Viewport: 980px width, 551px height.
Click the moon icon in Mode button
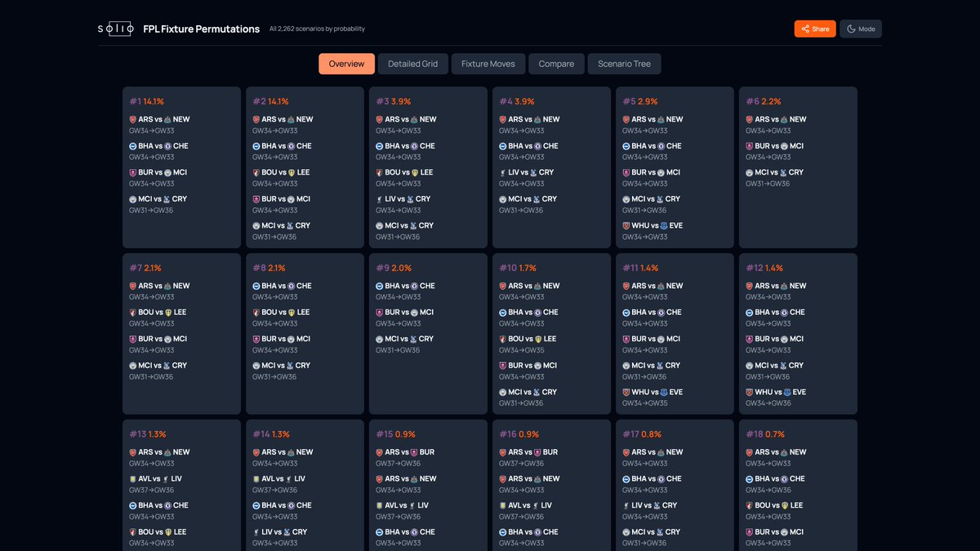pyautogui.click(x=851, y=29)
